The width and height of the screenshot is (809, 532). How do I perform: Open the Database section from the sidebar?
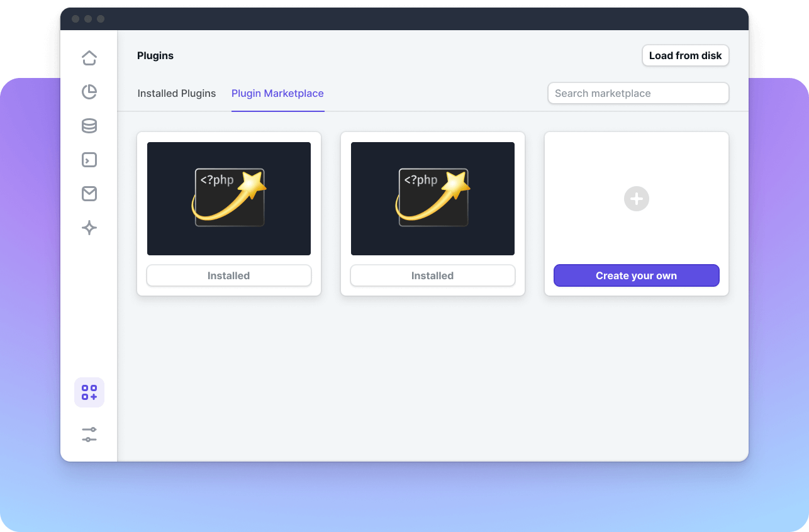pyautogui.click(x=89, y=125)
